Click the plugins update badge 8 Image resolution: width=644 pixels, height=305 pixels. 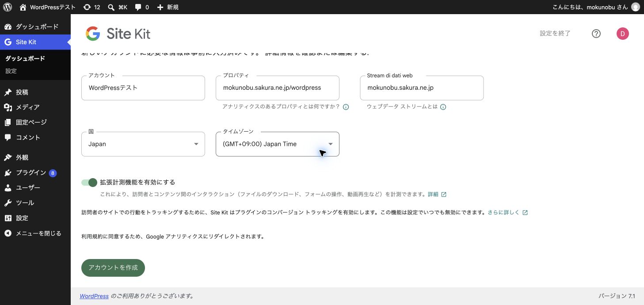pyautogui.click(x=53, y=173)
